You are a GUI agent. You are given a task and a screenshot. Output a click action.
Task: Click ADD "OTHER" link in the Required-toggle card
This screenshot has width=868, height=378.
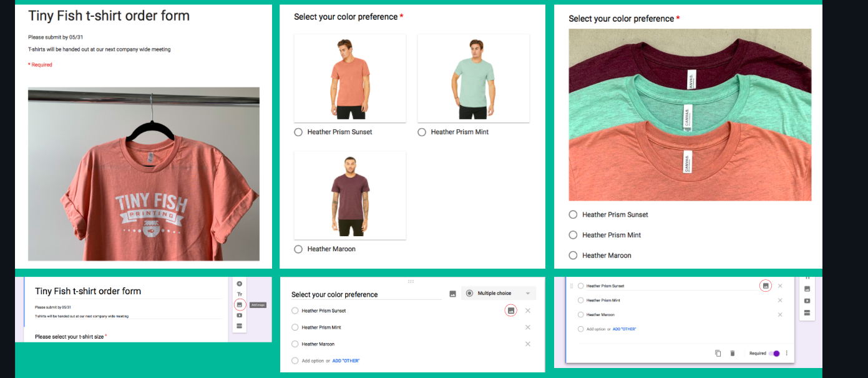[624, 329]
